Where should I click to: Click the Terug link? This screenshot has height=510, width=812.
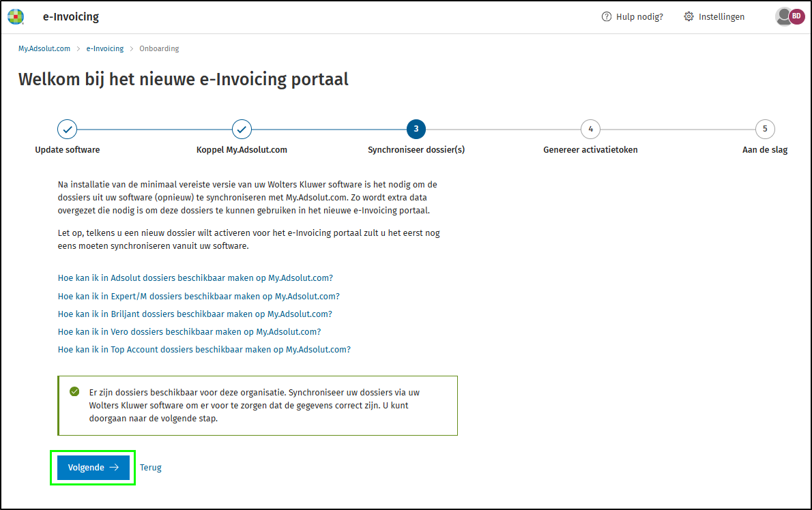tap(151, 468)
